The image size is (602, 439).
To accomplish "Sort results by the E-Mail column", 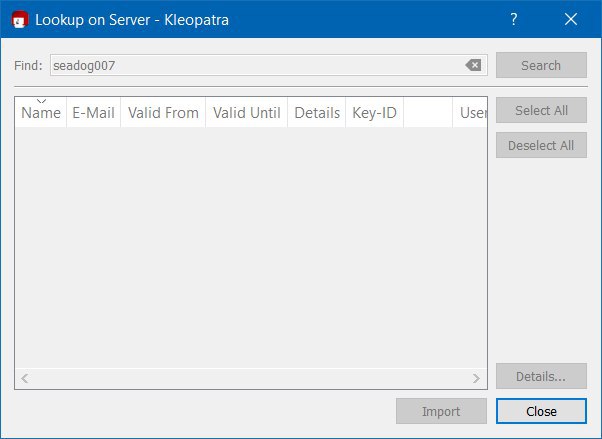I will click(x=94, y=113).
